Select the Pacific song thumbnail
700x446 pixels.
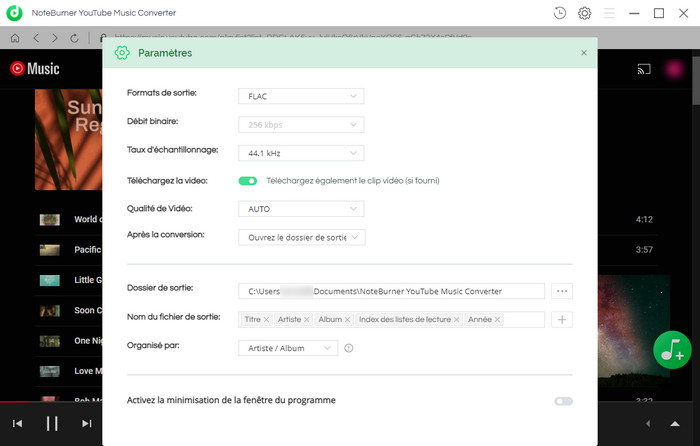[x=50, y=250]
